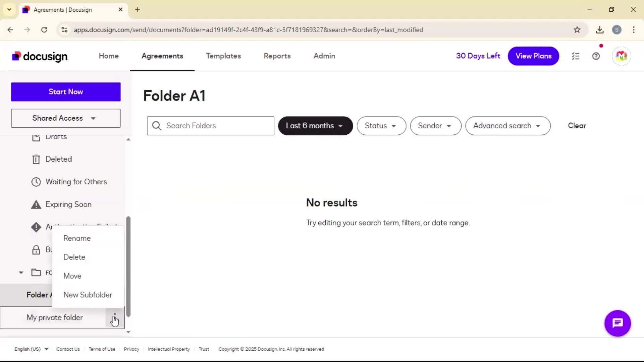
Task: Click the Waiting for Others clock icon
Action: pos(36,182)
